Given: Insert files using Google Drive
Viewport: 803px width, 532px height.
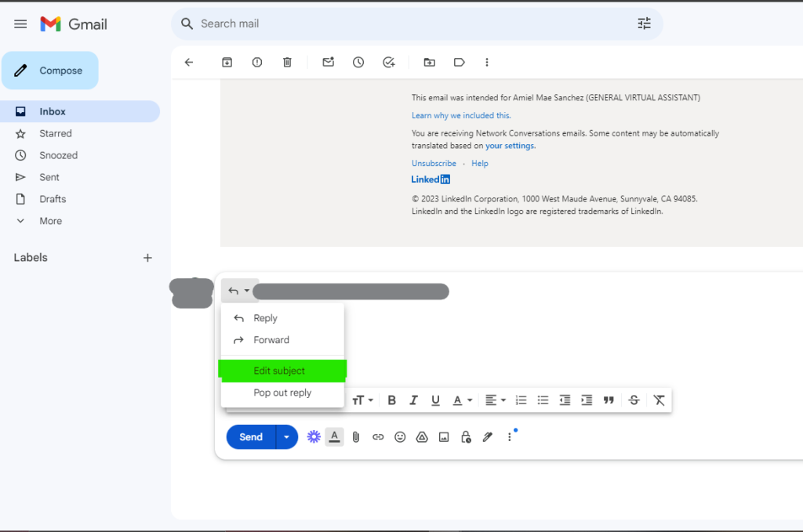Looking at the screenshot, I should pyautogui.click(x=422, y=437).
